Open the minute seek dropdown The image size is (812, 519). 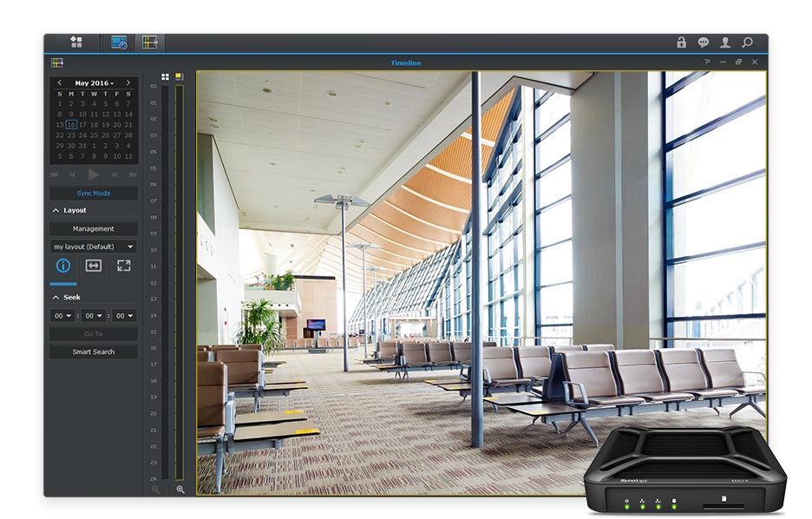pos(94,315)
